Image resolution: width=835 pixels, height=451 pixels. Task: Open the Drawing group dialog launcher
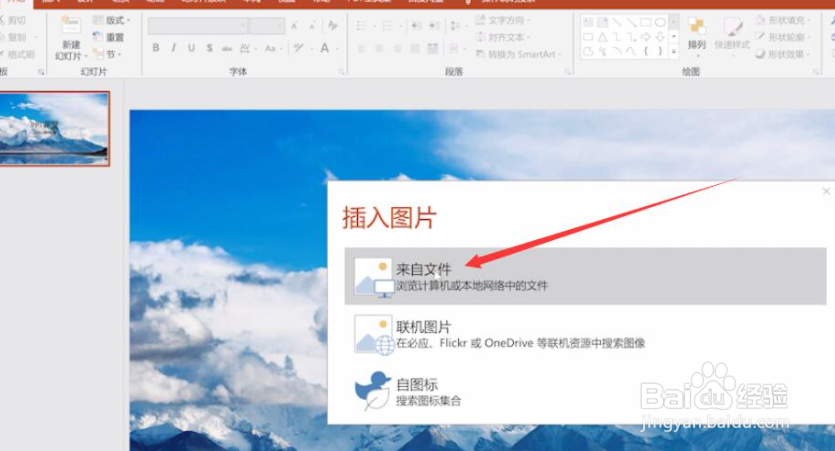[815, 72]
